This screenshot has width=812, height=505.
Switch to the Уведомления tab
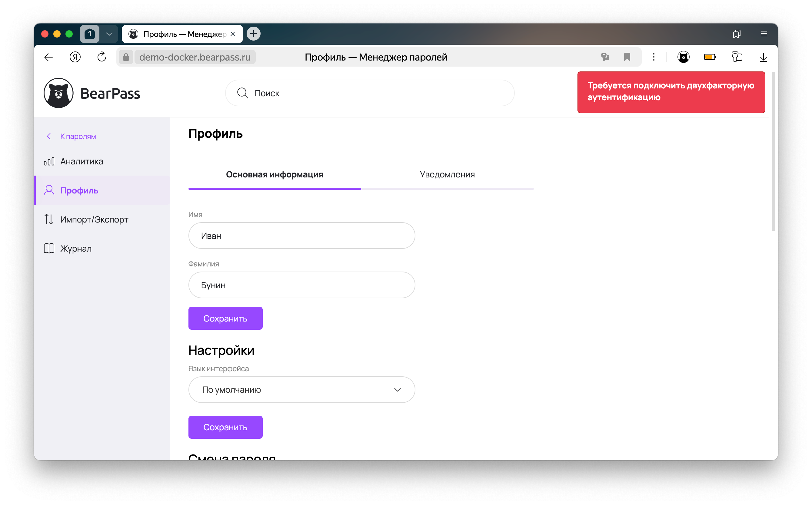(x=447, y=174)
